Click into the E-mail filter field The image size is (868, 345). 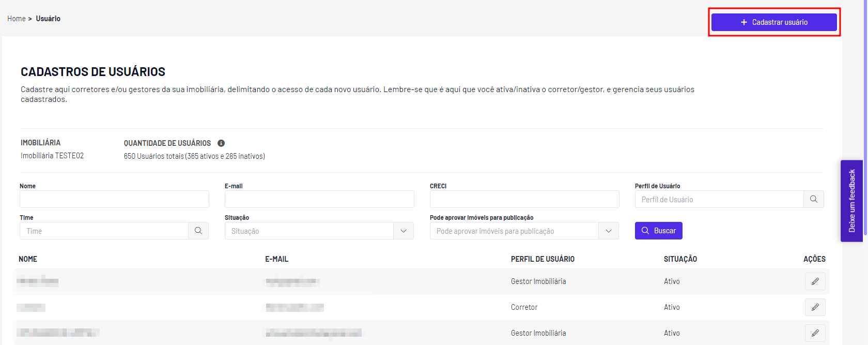(x=319, y=199)
